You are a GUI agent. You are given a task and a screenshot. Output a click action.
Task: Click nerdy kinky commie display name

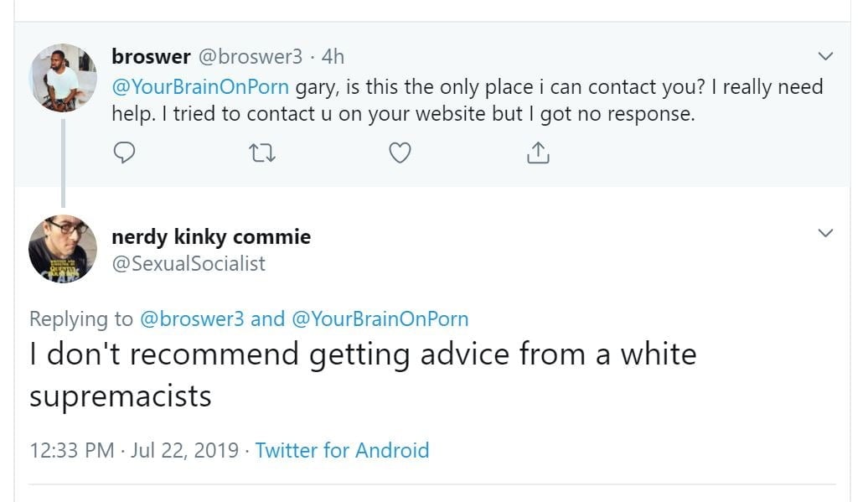[211, 237]
